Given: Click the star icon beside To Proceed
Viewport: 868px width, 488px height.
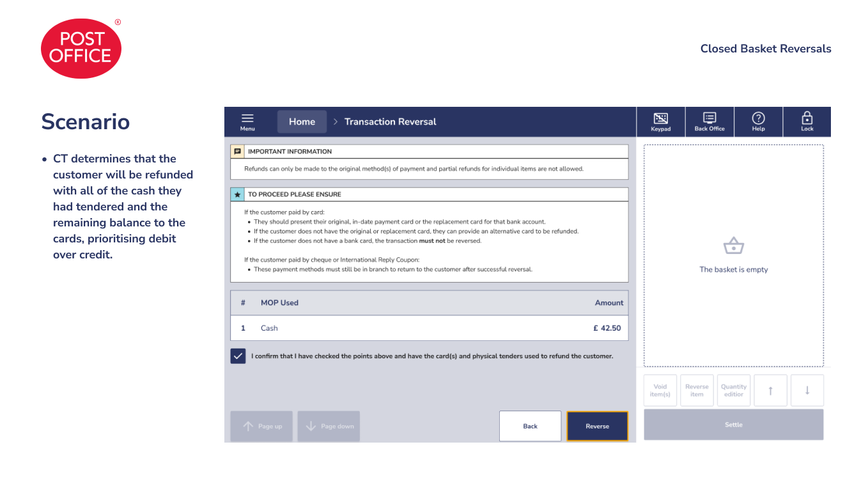Looking at the screenshot, I should pyautogui.click(x=237, y=194).
